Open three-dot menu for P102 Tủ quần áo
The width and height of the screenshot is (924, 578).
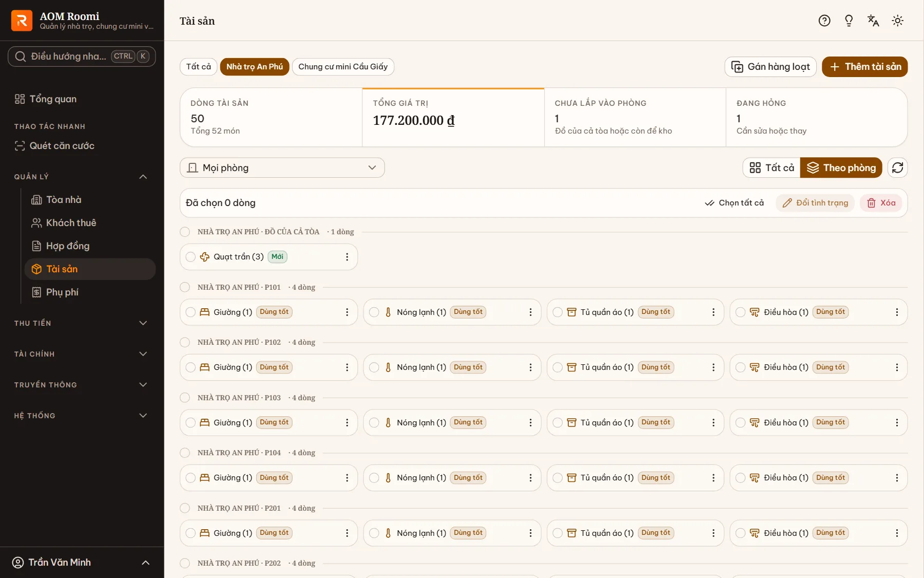pyautogui.click(x=714, y=367)
